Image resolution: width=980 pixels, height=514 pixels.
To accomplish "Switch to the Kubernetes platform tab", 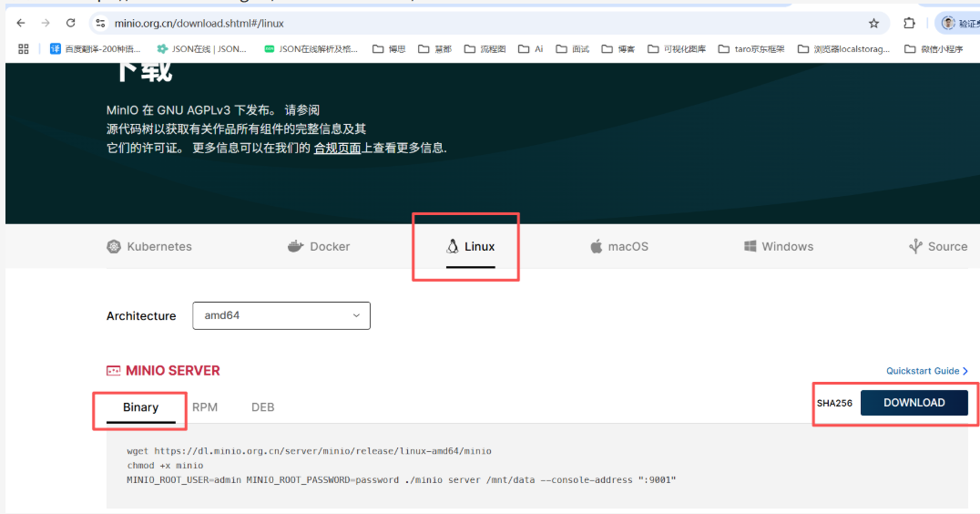I will point(149,246).
